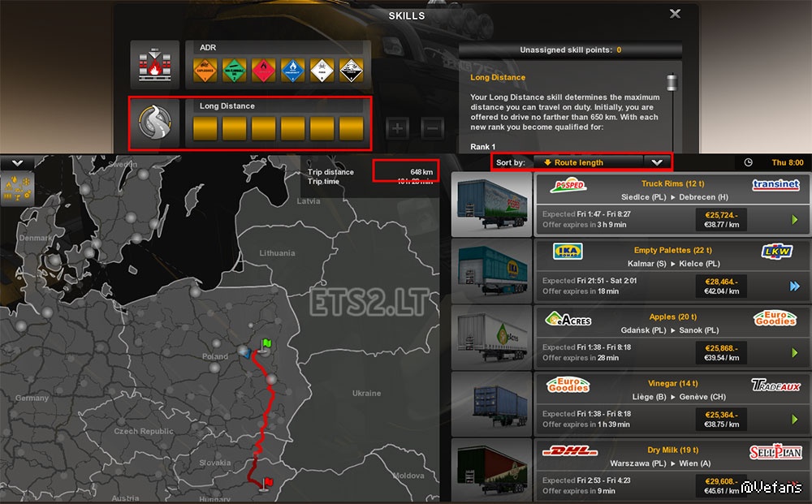Click the skill description scrollbar handle
Image resolution: width=812 pixels, height=504 pixels.
point(672,83)
